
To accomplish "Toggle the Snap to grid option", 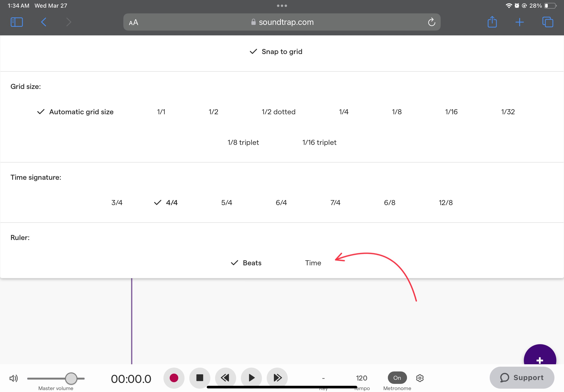I will 276,52.
